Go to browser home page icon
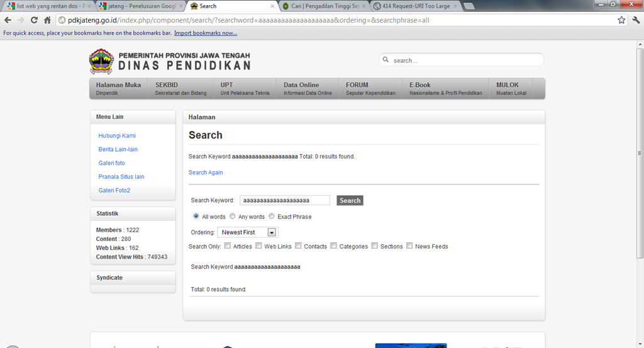The image size is (644, 348). [x=47, y=20]
